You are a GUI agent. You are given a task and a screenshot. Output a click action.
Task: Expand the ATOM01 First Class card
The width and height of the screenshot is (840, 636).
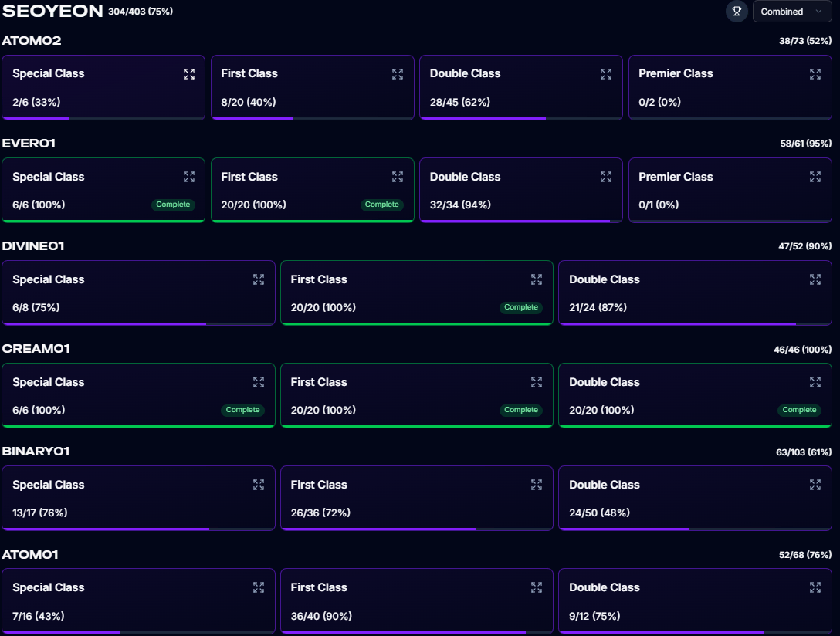[x=537, y=587]
